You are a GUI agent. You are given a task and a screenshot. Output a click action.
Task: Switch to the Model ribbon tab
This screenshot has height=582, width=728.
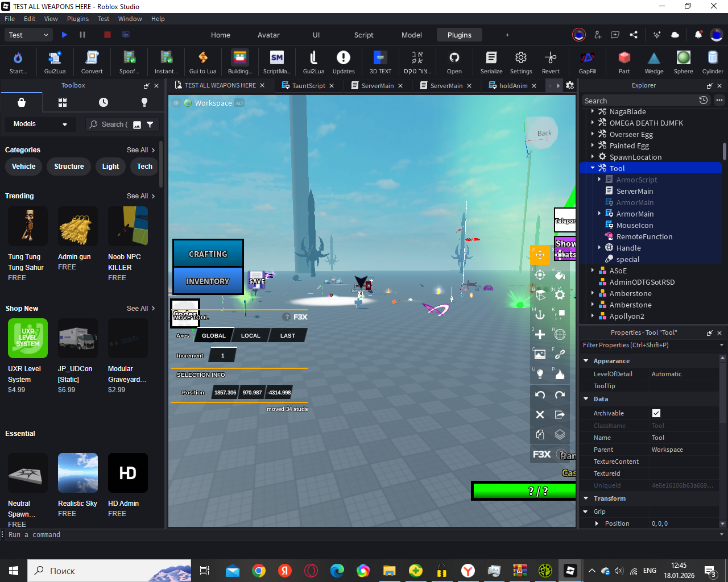pos(412,35)
